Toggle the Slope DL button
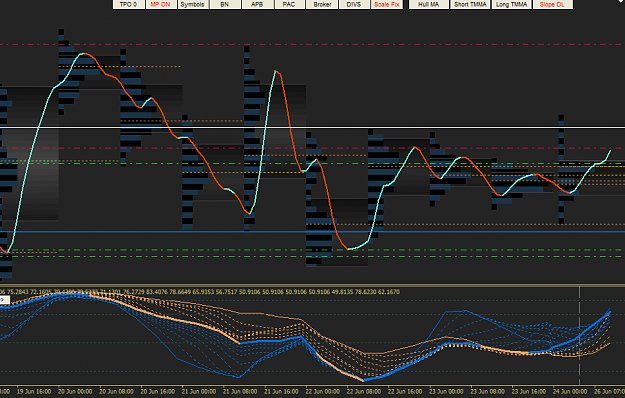Image resolution: width=625 pixels, height=398 pixels. tap(552, 4)
